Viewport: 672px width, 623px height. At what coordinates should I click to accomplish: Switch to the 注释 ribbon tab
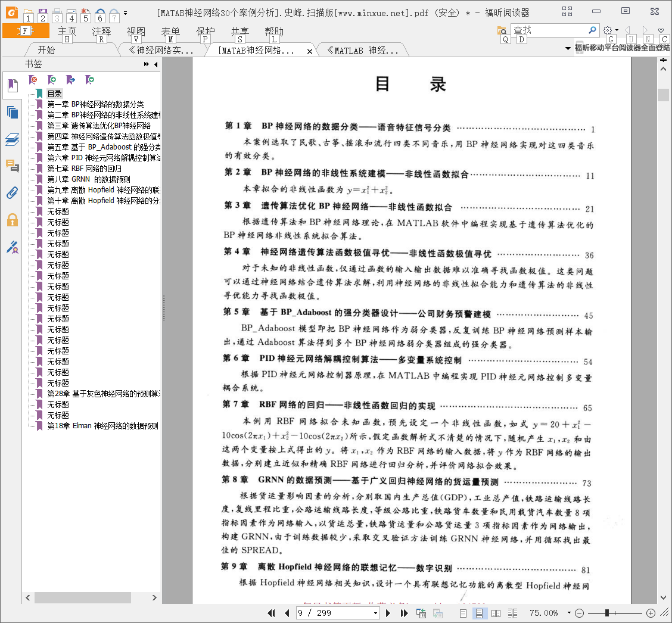101,32
